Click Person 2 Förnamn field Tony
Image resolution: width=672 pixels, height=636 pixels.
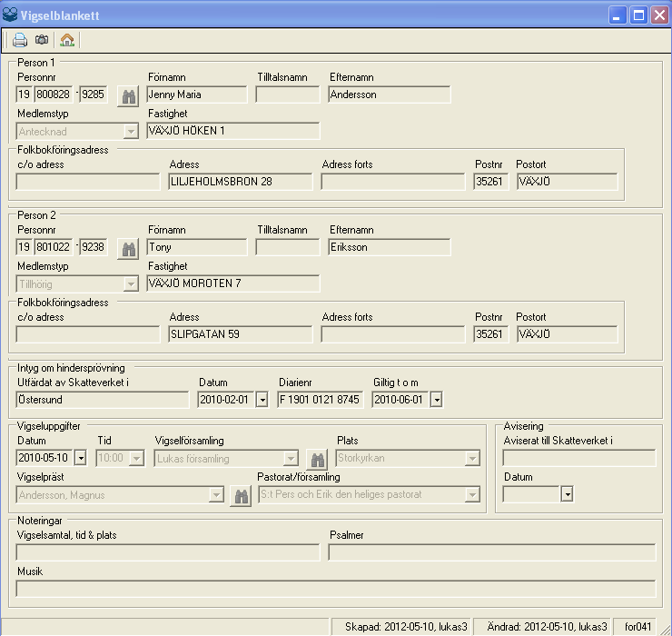pyautogui.click(x=197, y=247)
